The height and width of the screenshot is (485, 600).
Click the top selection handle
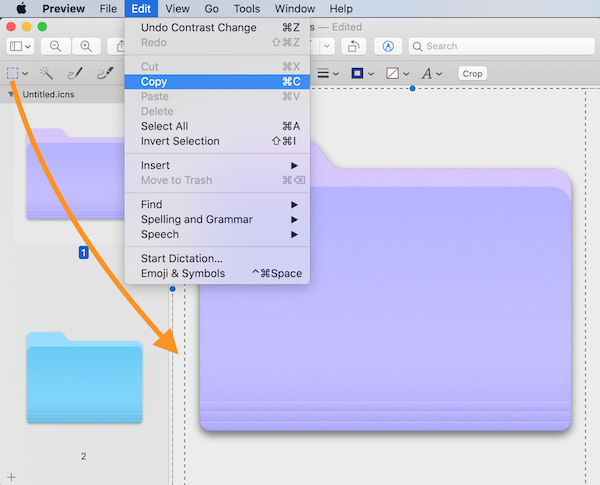pyautogui.click(x=412, y=88)
